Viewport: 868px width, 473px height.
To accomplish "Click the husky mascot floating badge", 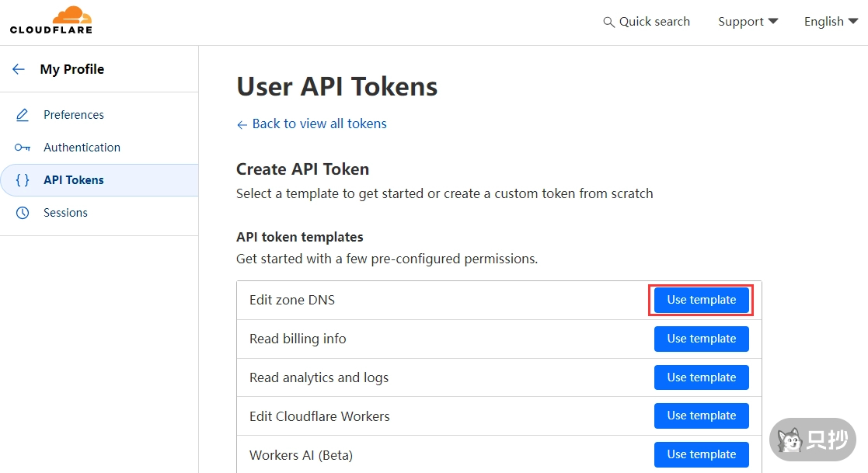I will point(812,440).
